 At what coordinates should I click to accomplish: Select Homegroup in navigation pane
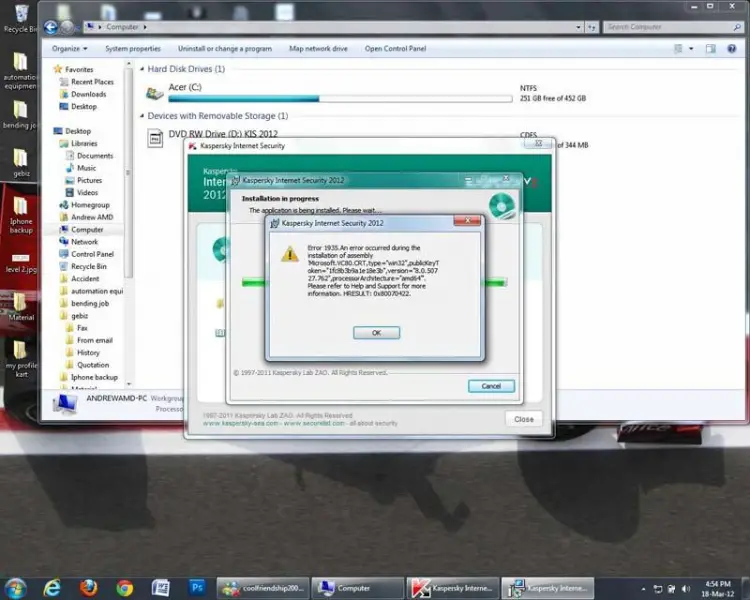click(85, 205)
